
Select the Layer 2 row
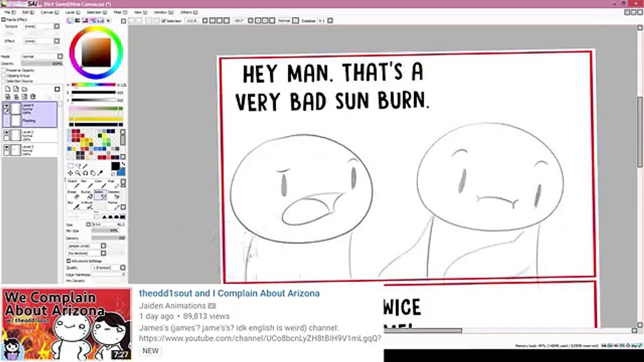tap(30, 135)
